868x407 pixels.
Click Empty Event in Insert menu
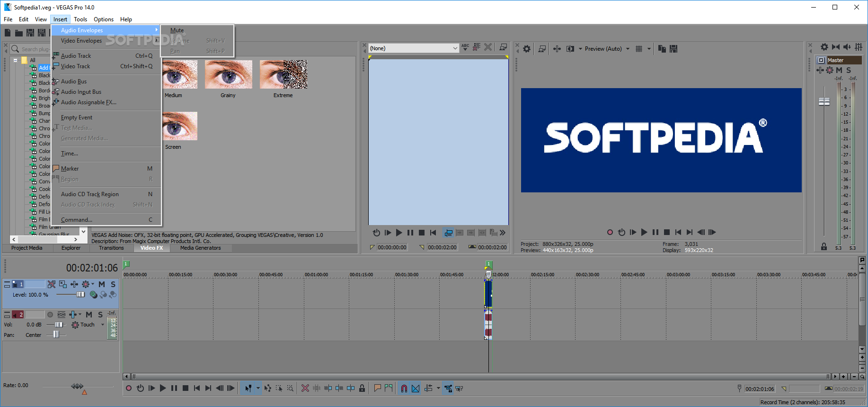point(106,118)
